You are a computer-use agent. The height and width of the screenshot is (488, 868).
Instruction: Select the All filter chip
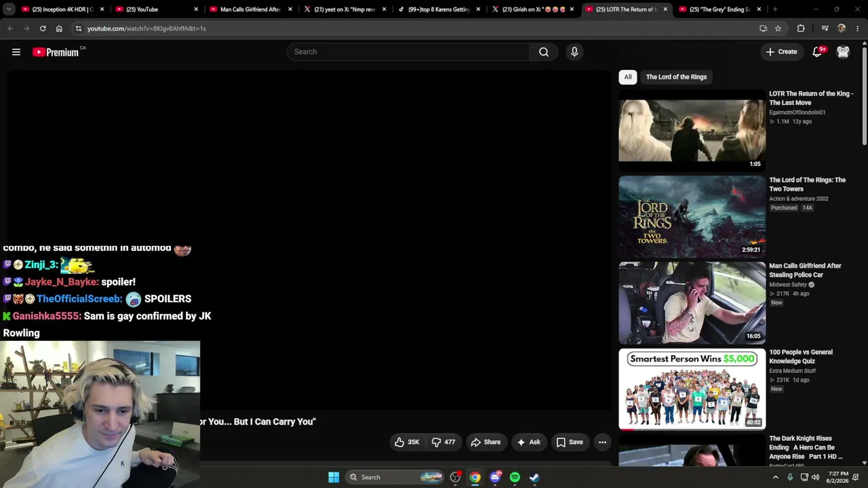pyautogui.click(x=628, y=77)
